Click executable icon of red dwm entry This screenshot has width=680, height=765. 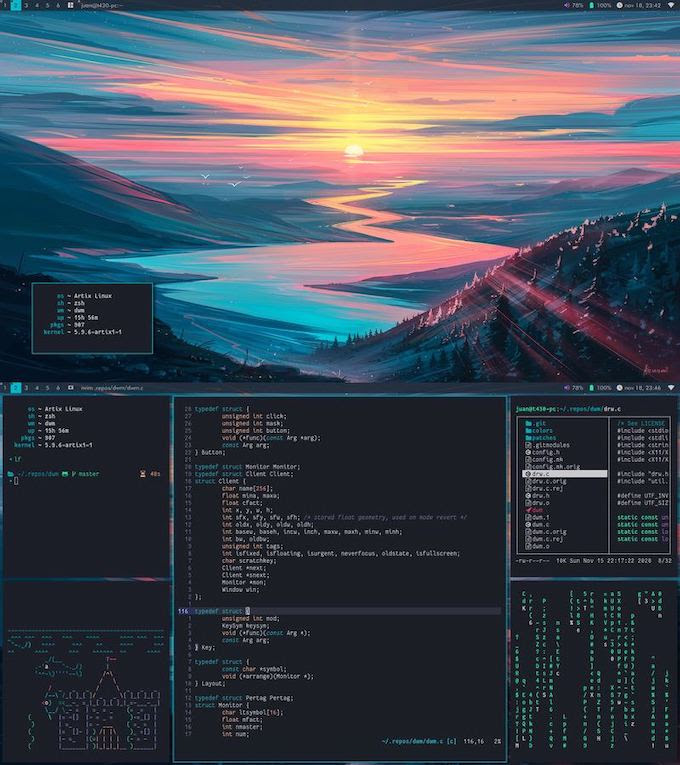(528, 510)
